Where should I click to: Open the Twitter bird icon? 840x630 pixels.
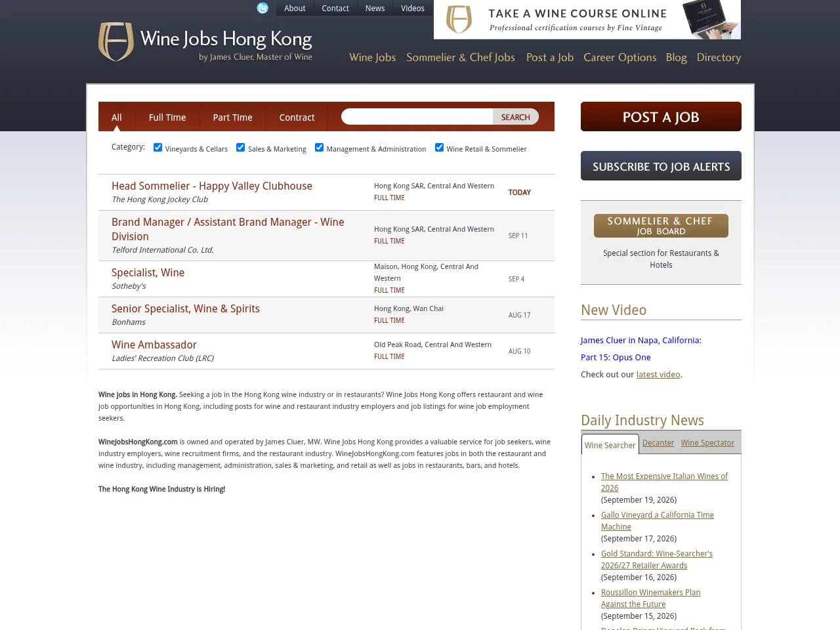click(262, 8)
